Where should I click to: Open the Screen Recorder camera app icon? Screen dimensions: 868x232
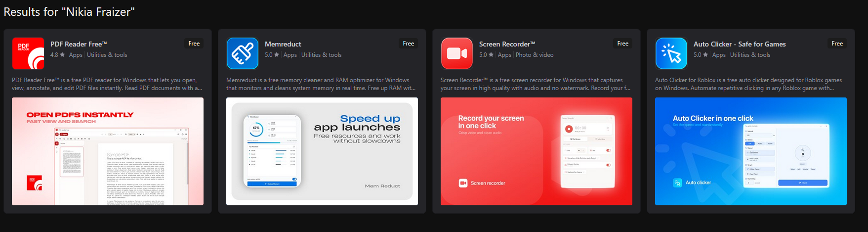pos(457,53)
